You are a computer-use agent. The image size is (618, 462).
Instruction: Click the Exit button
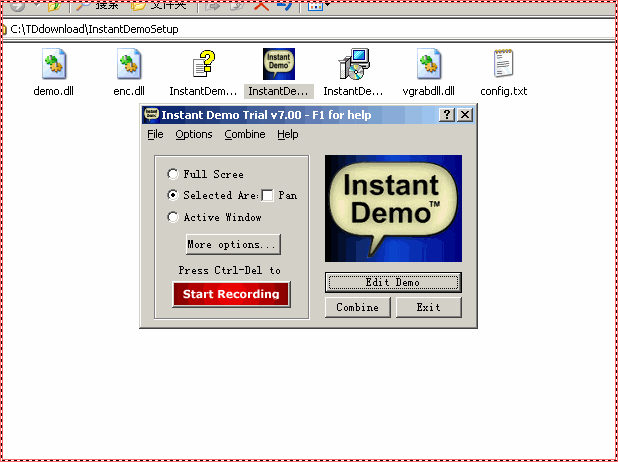[x=428, y=307]
